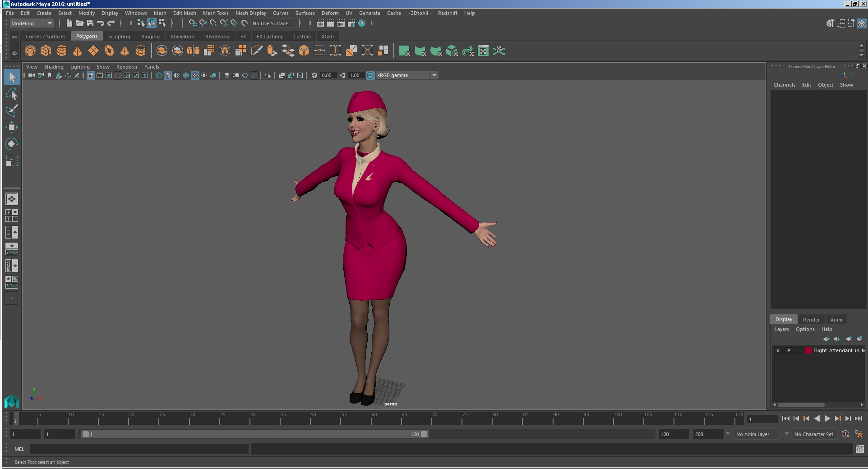Viewport: 868px width, 469px height.
Task: Open the Mesh Tools menu
Action: click(x=216, y=13)
